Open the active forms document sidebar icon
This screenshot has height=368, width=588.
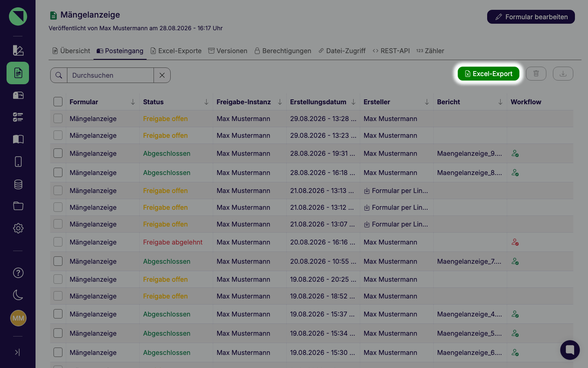[x=18, y=73]
